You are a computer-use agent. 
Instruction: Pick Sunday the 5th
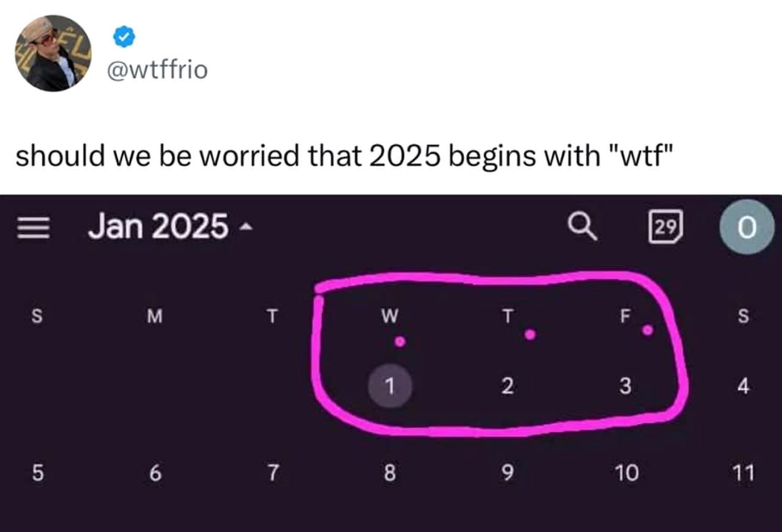click(x=37, y=473)
